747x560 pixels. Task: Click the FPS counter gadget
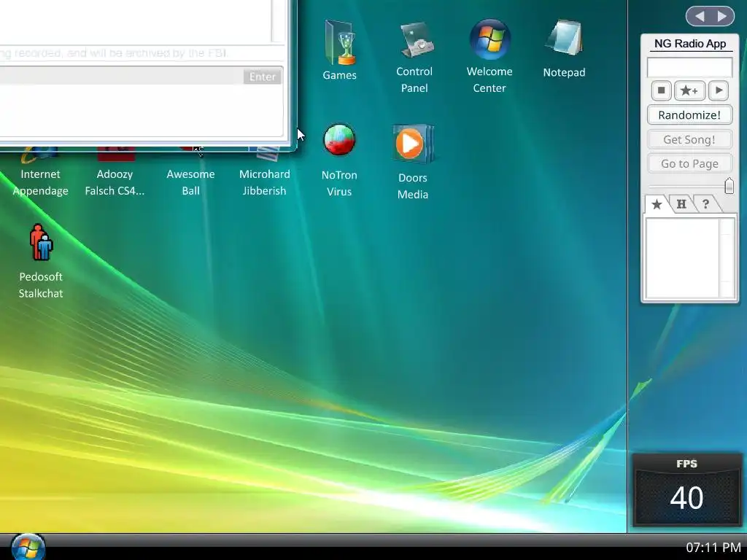[x=687, y=489]
